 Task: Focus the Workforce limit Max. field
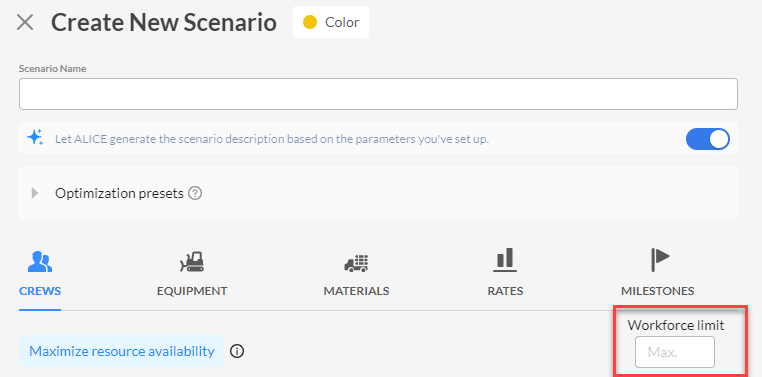pos(675,352)
